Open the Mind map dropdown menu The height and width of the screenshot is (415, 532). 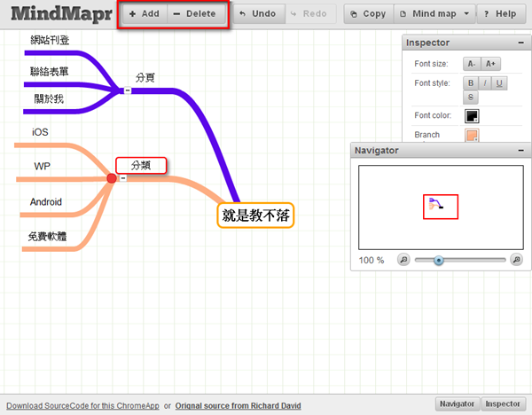point(434,14)
